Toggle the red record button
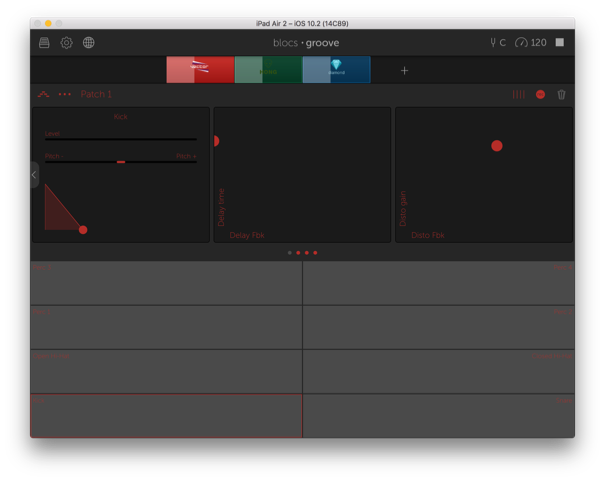 pyautogui.click(x=540, y=95)
